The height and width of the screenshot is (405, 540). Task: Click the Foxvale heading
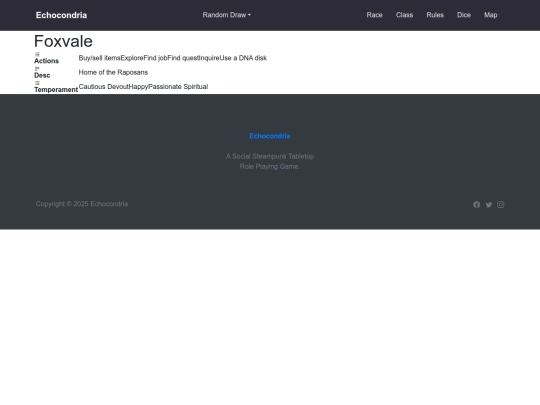click(63, 41)
